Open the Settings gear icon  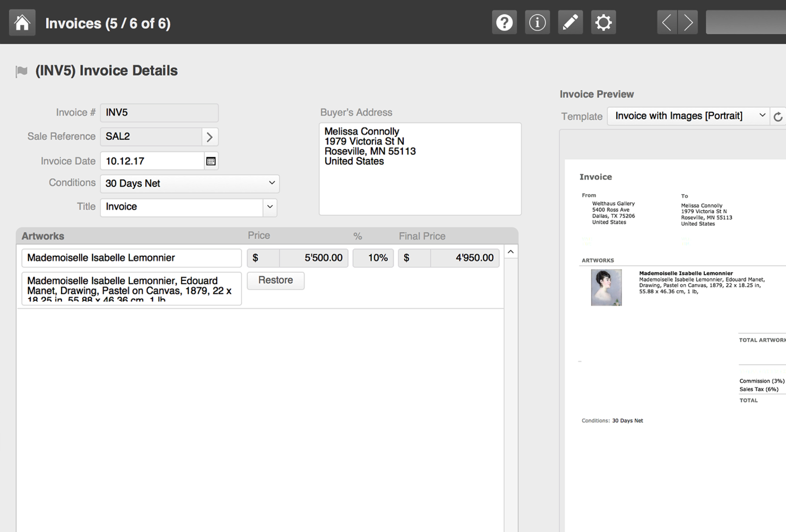click(603, 23)
